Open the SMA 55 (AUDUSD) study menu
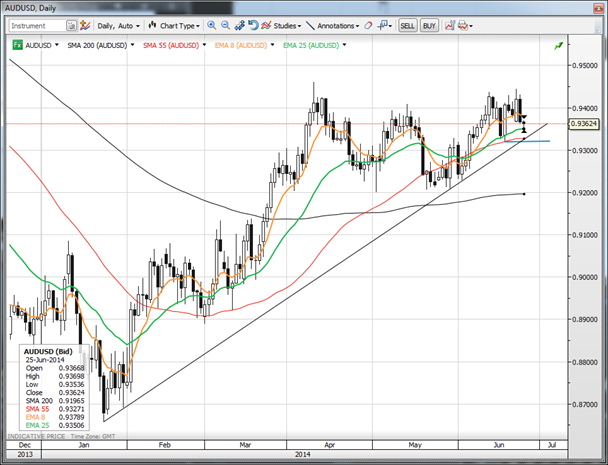Image resolution: width=608 pixels, height=465 pixels. (x=202, y=45)
